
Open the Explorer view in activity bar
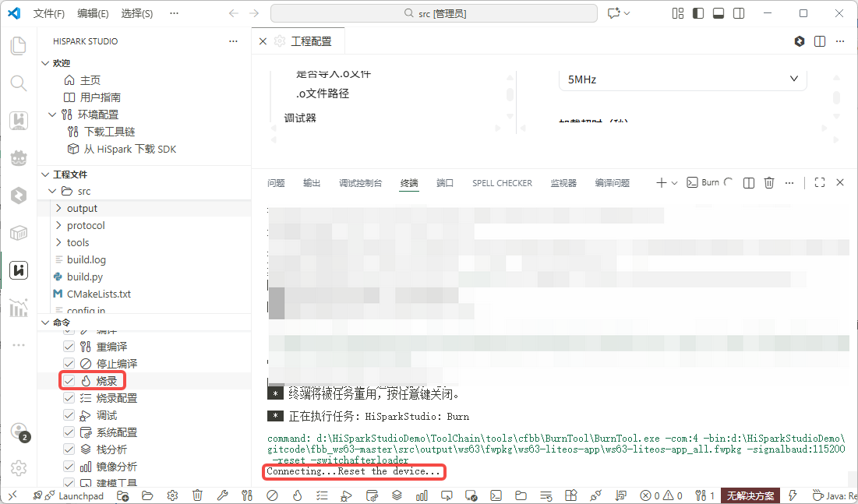click(x=19, y=46)
